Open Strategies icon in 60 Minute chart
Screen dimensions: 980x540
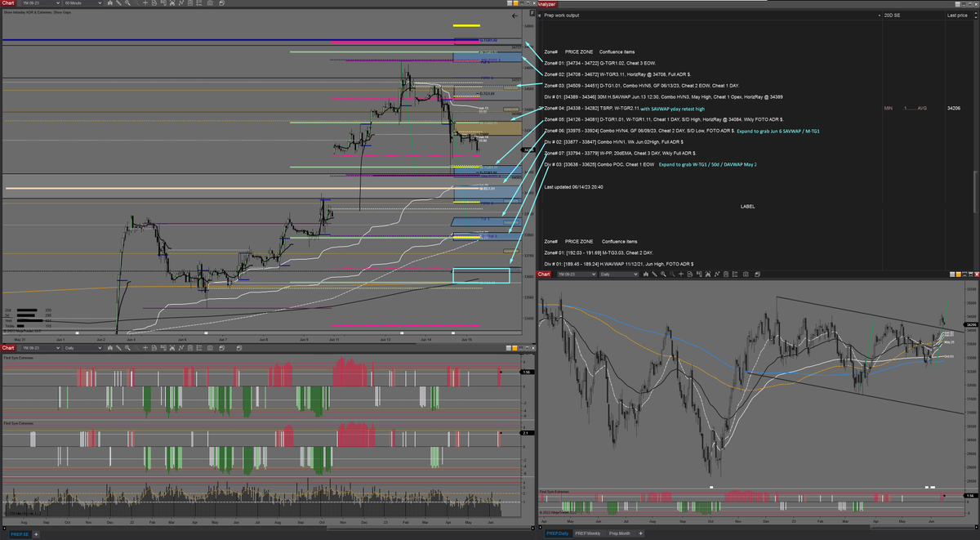pyautogui.click(x=190, y=4)
